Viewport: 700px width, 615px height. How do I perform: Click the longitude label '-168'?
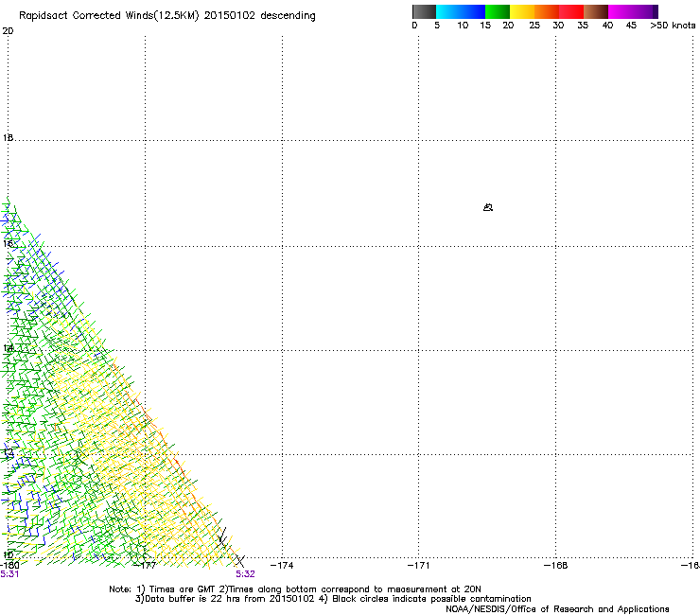click(x=556, y=566)
